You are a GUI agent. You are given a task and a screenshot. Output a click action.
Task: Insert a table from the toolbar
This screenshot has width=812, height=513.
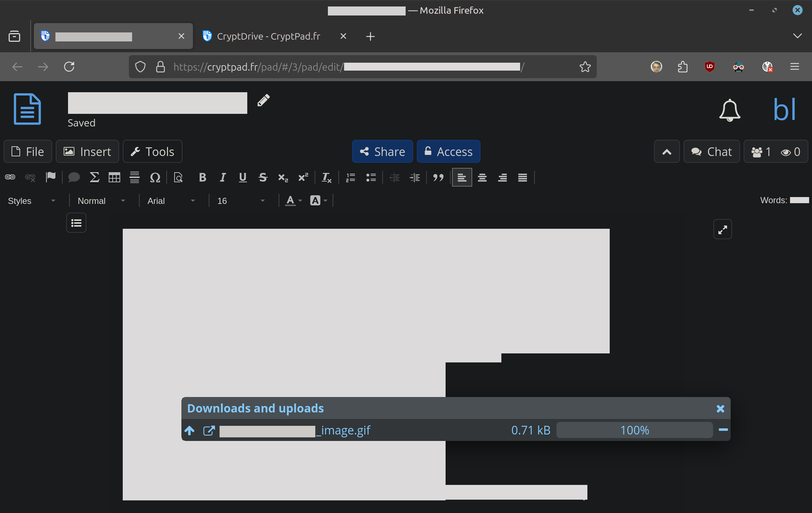pos(114,177)
